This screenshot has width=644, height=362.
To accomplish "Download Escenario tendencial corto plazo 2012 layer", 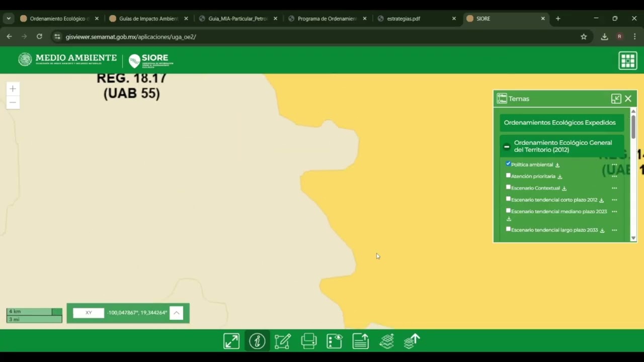I will click(x=601, y=200).
